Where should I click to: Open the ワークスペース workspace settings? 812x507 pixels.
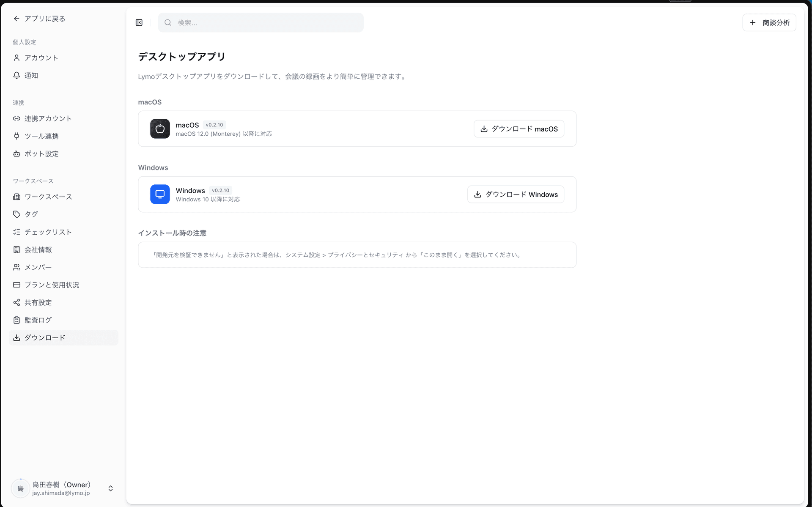click(48, 197)
